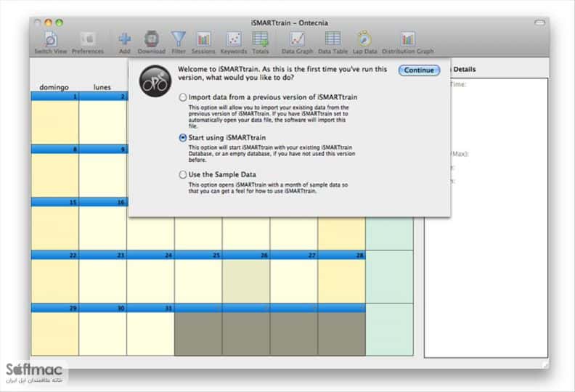Open Preferences from the toolbar
The image size is (575, 392).
(88, 39)
